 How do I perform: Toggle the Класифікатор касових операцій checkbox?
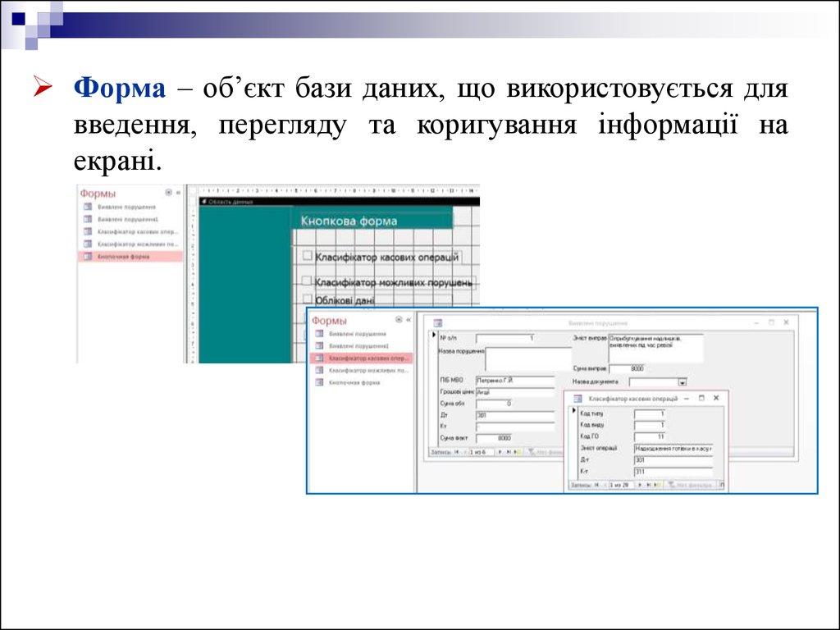tap(308, 257)
